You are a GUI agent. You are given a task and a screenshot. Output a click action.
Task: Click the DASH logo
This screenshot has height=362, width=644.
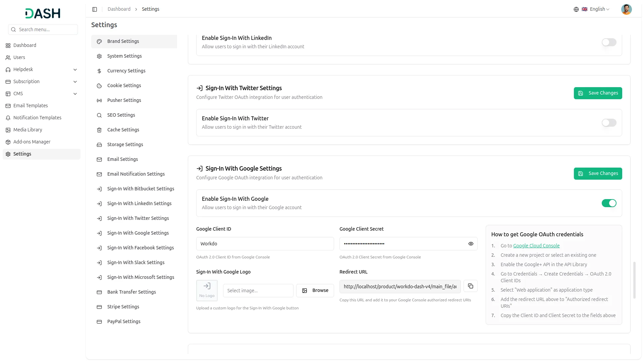(x=43, y=13)
